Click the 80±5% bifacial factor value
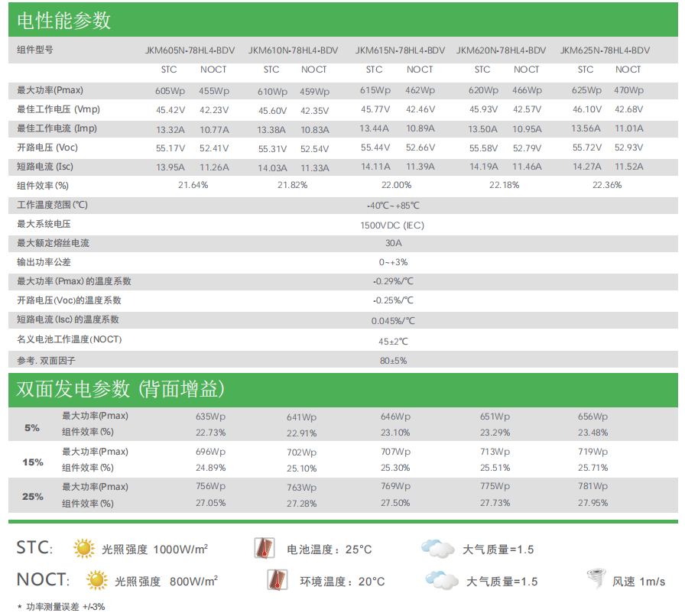The image size is (685, 616). (x=393, y=361)
